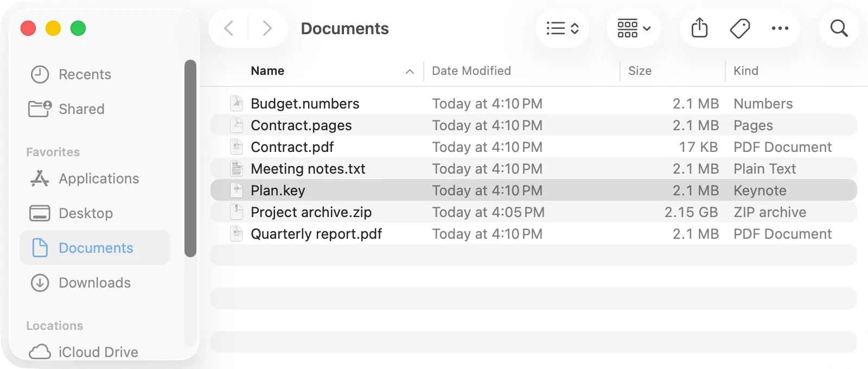The image size is (868, 369).
Task: Sort by the Name column header
Action: coord(267,71)
